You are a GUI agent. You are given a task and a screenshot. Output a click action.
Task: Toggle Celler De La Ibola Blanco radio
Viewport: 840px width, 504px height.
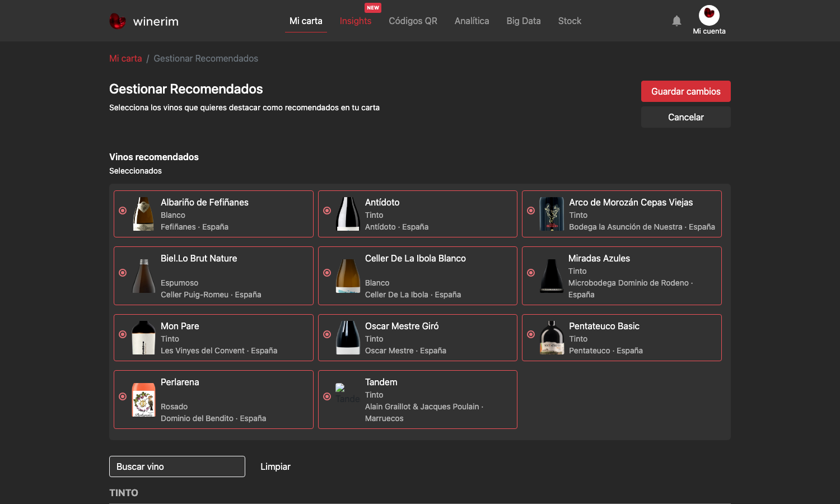click(327, 273)
